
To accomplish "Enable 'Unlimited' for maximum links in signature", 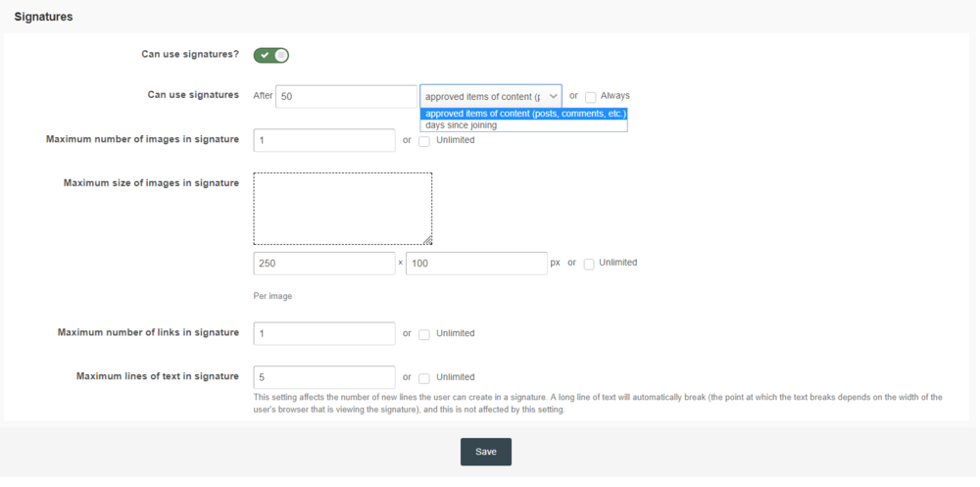I will pos(424,334).
